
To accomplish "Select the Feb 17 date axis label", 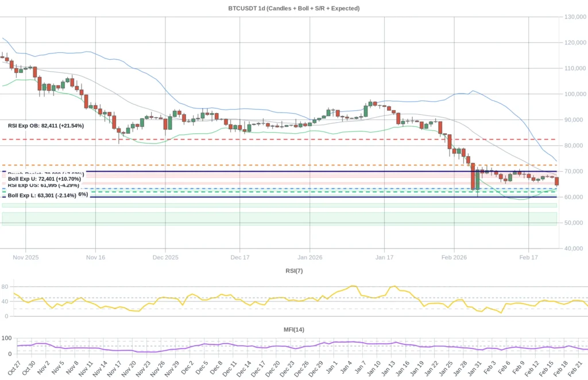I will (528, 258).
